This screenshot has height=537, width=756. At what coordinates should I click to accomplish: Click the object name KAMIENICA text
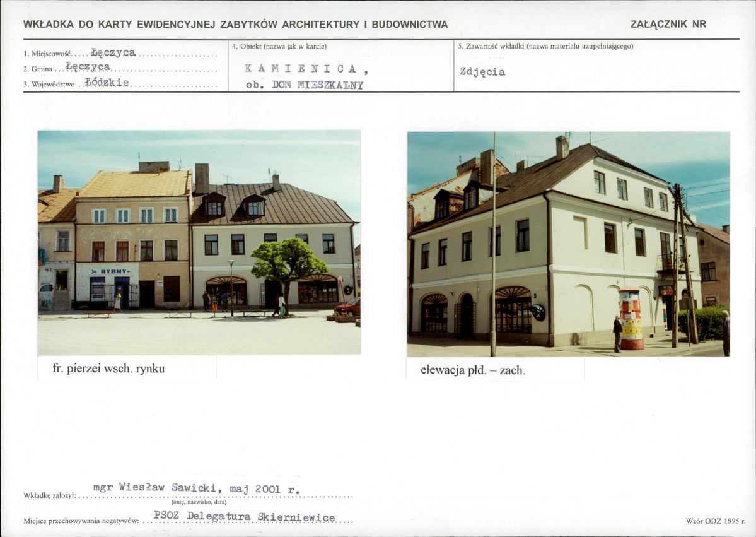[306, 69]
